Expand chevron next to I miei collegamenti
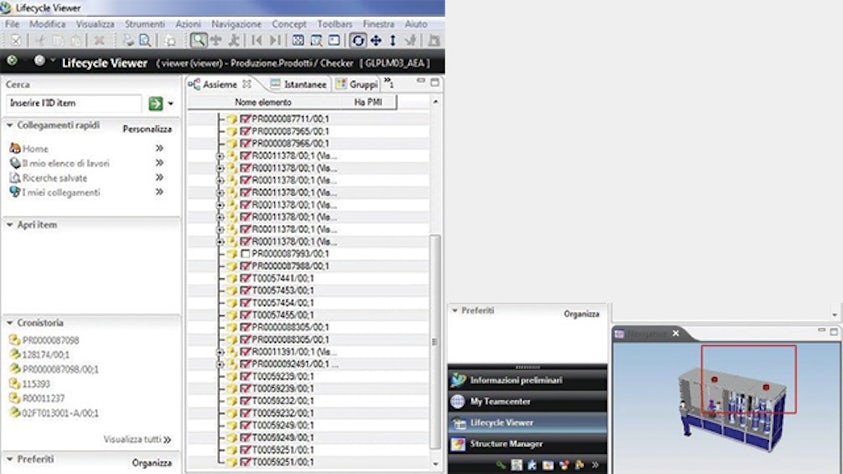The height and width of the screenshot is (474, 843). pyautogui.click(x=159, y=192)
